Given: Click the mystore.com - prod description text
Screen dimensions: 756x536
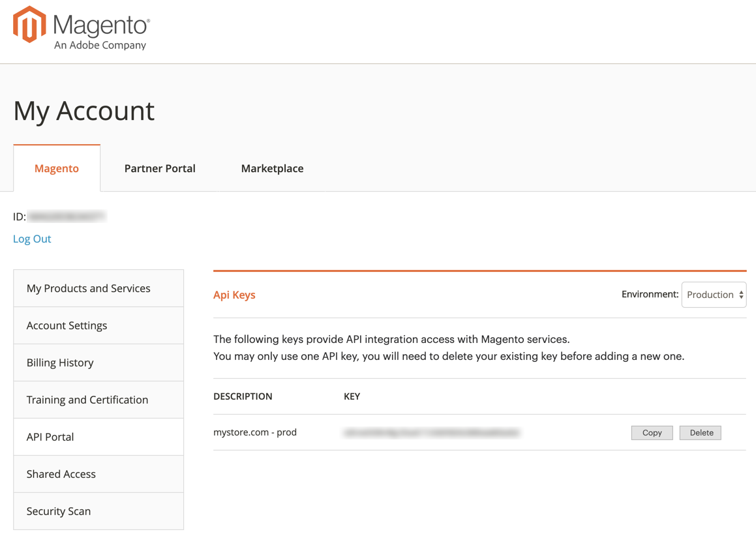Looking at the screenshot, I should tap(255, 432).
